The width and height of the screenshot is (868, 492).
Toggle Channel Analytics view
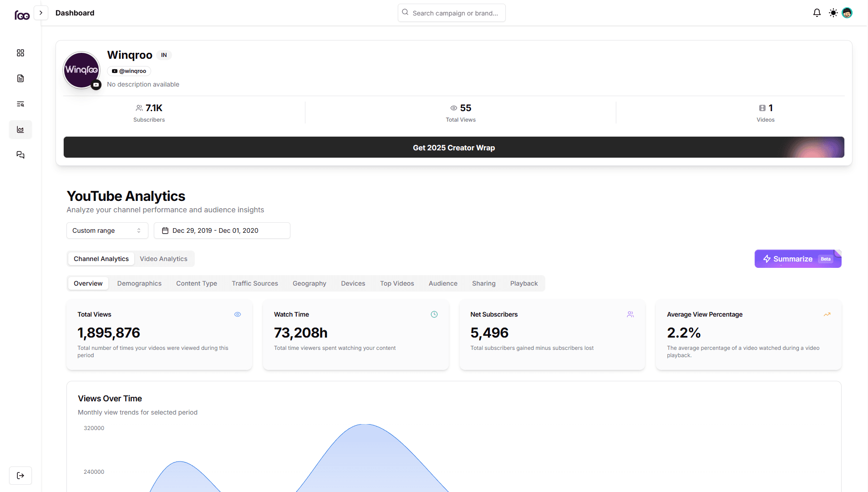(101, 259)
